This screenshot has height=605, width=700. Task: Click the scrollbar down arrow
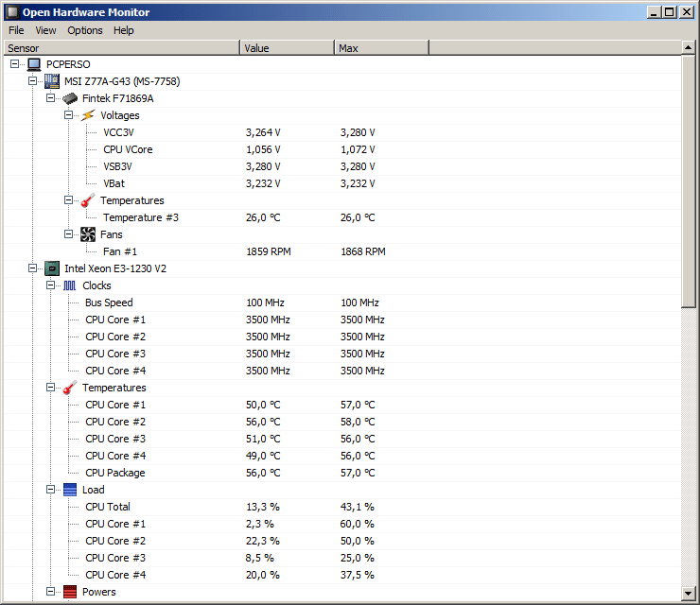click(688, 594)
